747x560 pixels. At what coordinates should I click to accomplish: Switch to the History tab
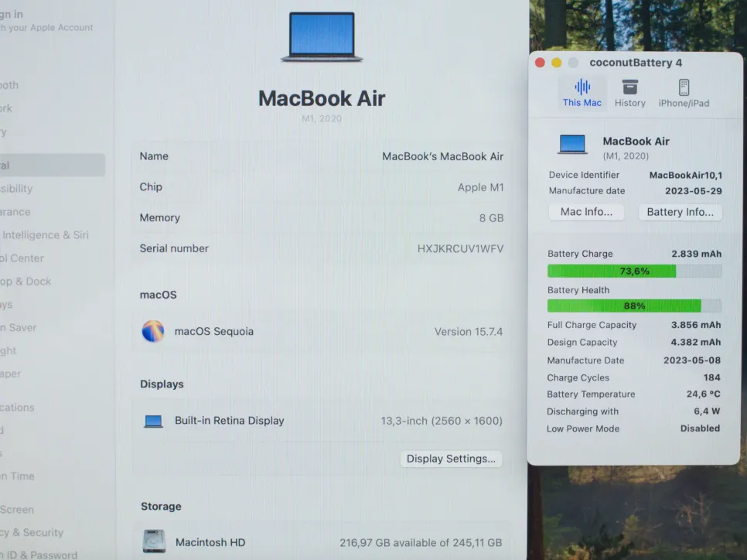(629, 93)
